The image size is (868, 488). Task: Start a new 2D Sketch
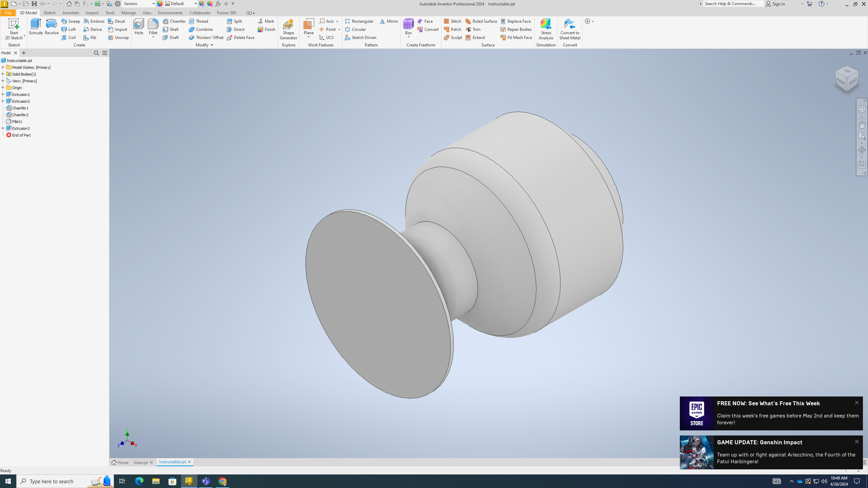[14, 29]
